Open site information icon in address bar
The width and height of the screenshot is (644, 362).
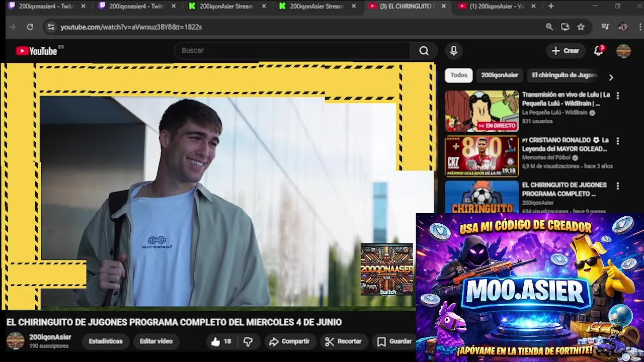pyautogui.click(x=51, y=27)
